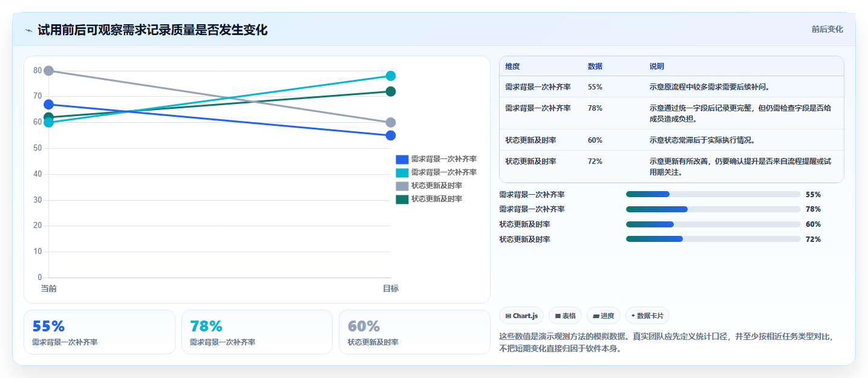
Task: Click the blue data point at 目标
Action: pos(391,135)
